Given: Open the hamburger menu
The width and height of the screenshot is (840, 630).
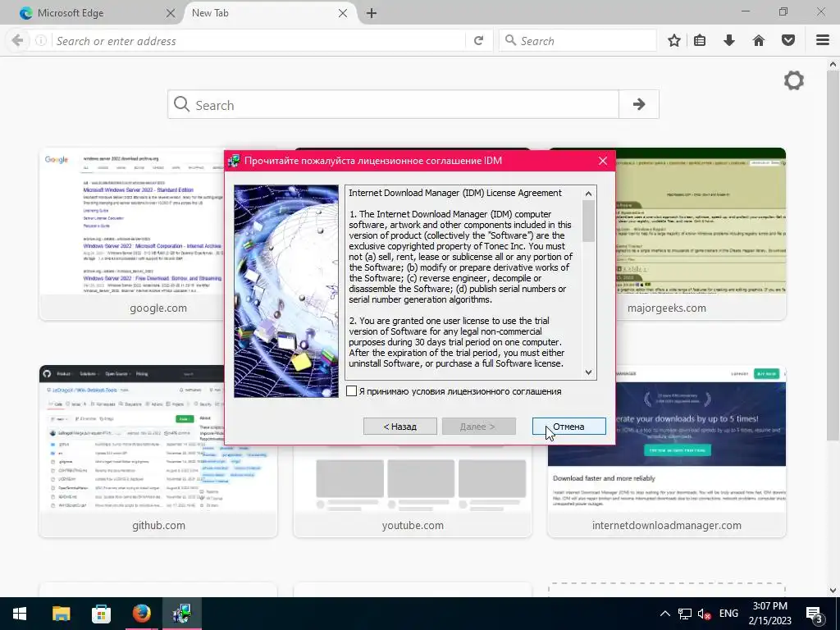Looking at the screenshot, I should click(x=823, y=41).
